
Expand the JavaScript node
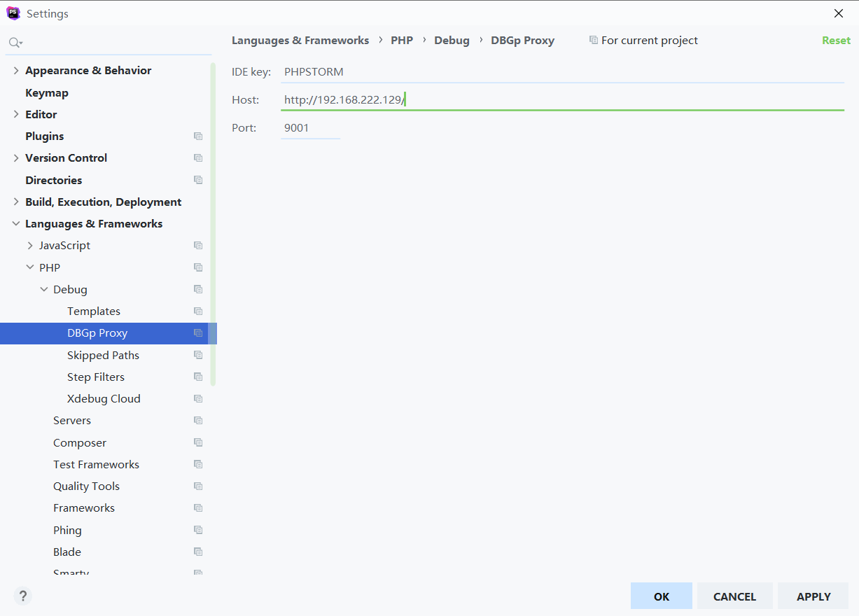pyautogui.click(x=30, y=246)
